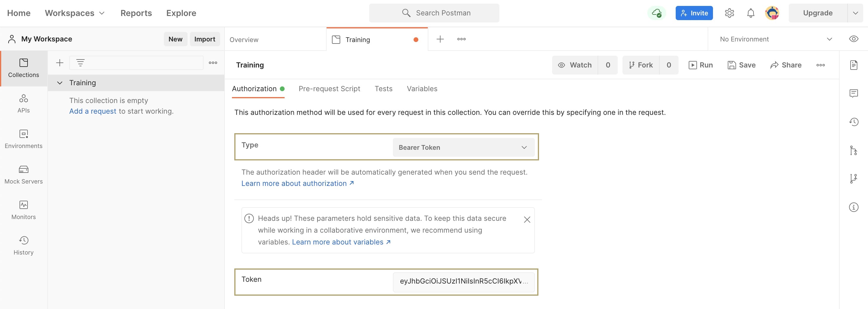The height and width of the screenshot is (309, 868).
Task: Select the Authorization tab
Action: point(258,88)
